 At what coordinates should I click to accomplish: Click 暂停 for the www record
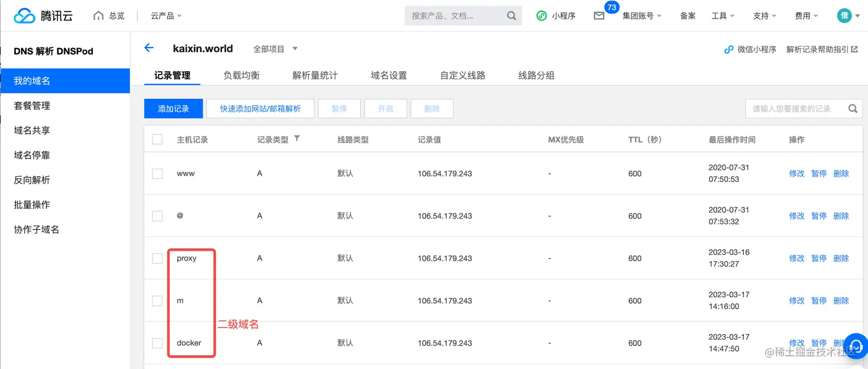819,173
